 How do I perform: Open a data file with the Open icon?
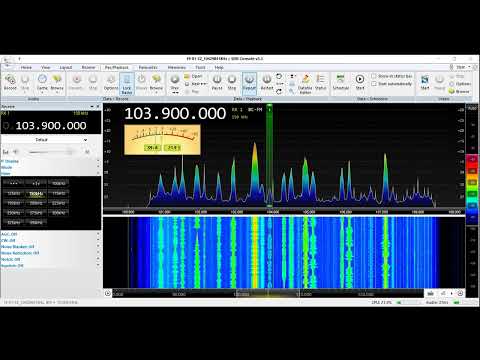click(x=194, y=76)
